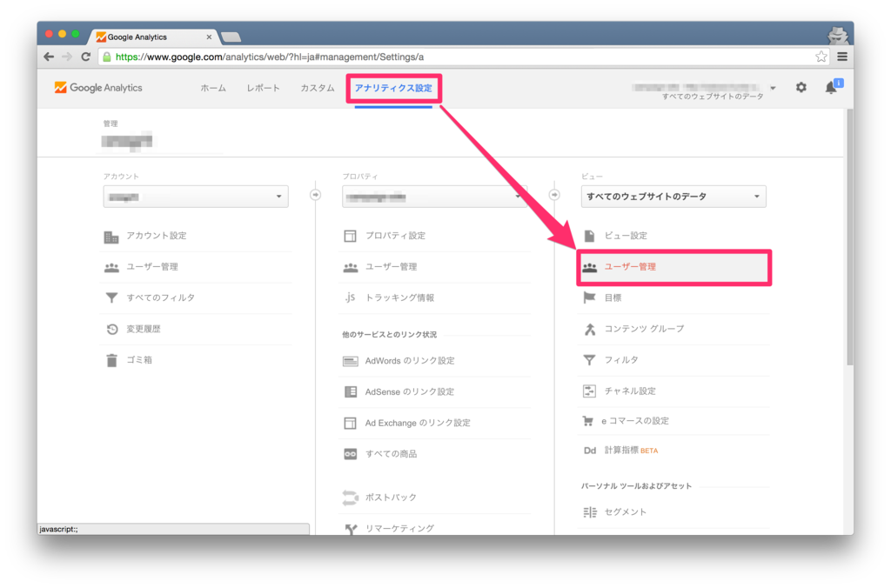Click the すべての商品 link icon
Image resolution: width=891 pixels, height=588 pixels.
pyautogui.click(x=350, y=454)
